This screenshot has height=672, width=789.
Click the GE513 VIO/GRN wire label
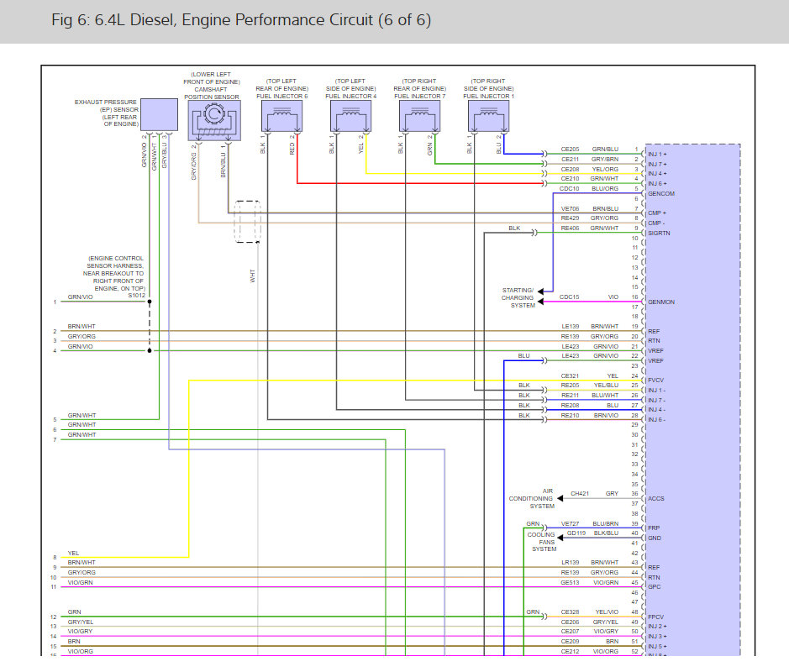590,582
